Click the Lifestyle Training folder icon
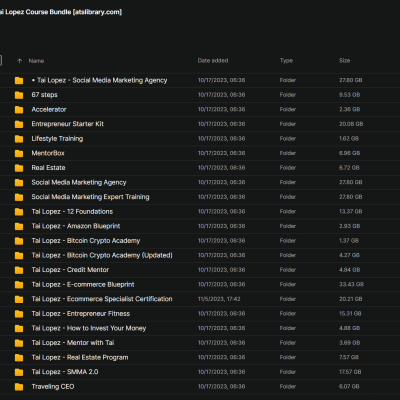400x400 pixels. pyautogui.click(x=19, y=139)
